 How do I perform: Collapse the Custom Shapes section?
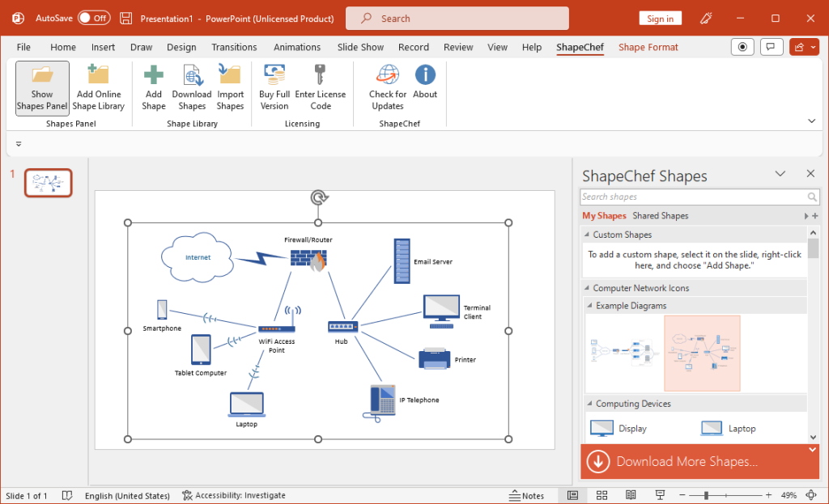pos(586,235)
